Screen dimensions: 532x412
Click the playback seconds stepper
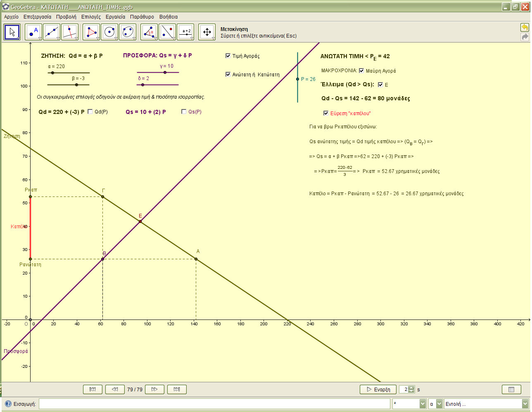(x=411, y=389)
